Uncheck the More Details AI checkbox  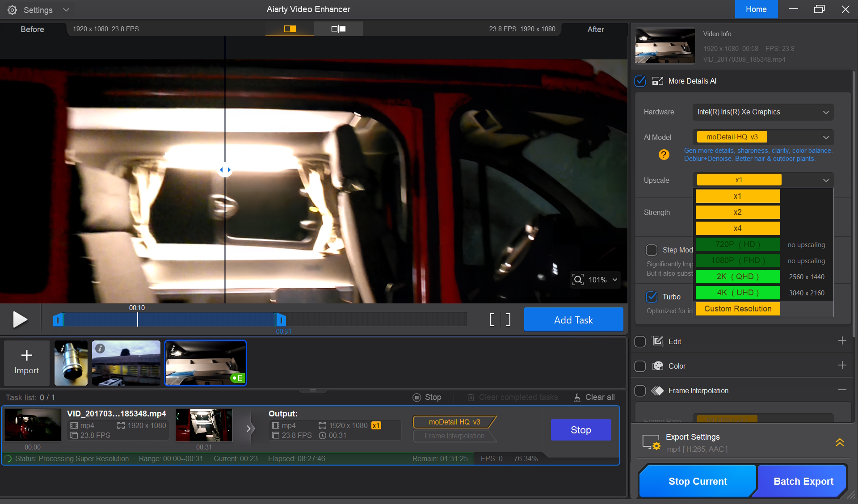coord(640,81)
